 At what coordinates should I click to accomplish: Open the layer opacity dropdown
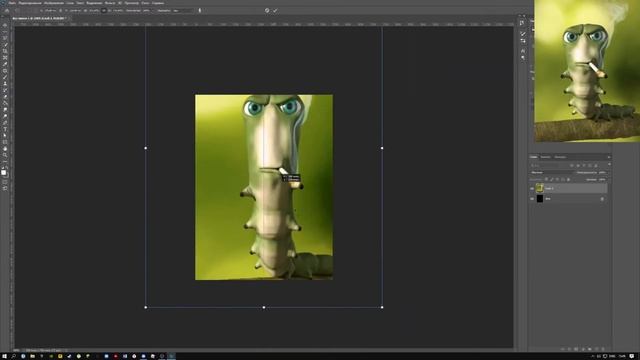click(x=602, y=173)
